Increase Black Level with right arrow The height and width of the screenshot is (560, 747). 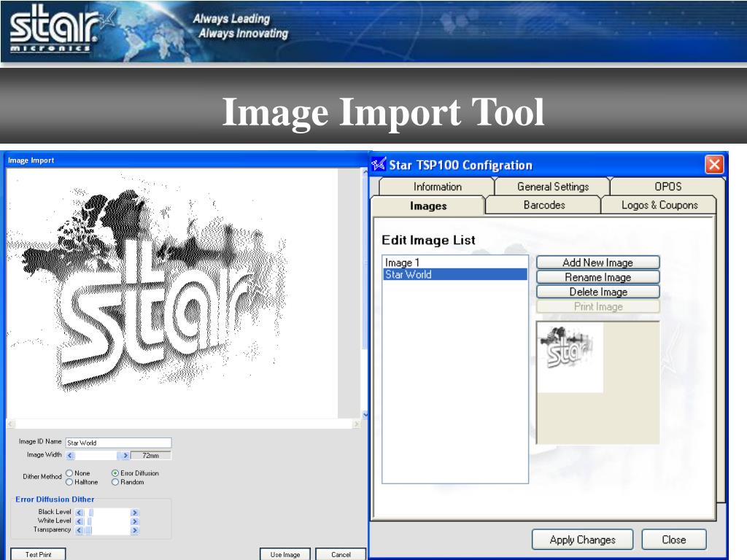(135, 513)
